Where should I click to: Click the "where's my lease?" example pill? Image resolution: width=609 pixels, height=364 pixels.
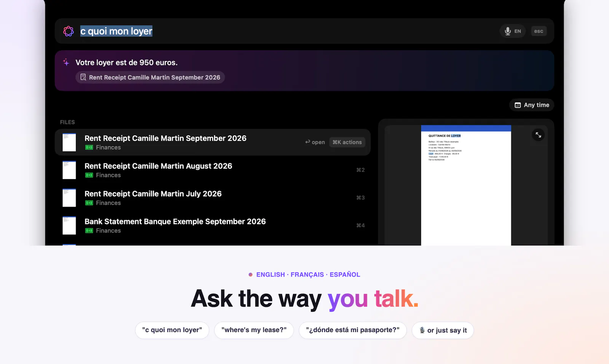[254, 330]
